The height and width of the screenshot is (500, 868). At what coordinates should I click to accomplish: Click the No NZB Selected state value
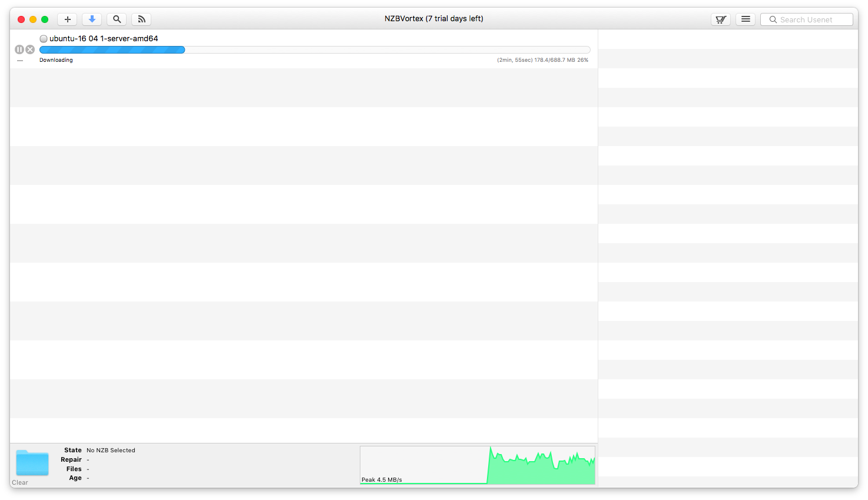[111, 451]
